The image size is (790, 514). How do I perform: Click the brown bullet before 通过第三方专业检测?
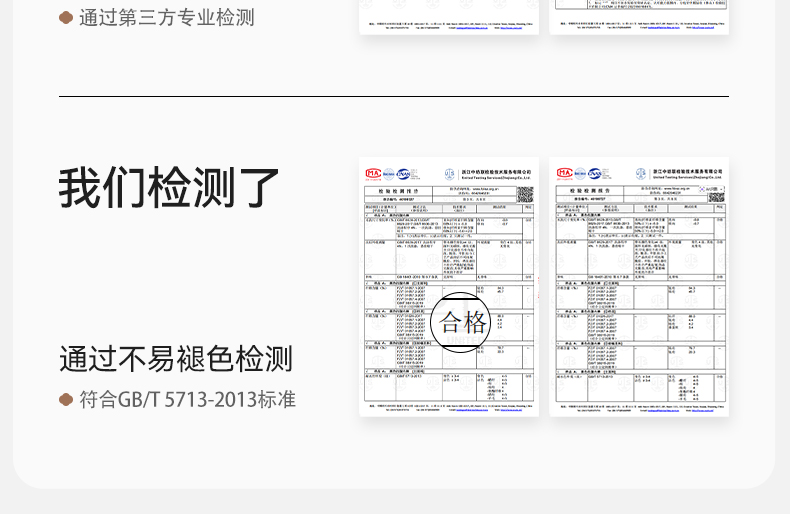tap(66, 18)
